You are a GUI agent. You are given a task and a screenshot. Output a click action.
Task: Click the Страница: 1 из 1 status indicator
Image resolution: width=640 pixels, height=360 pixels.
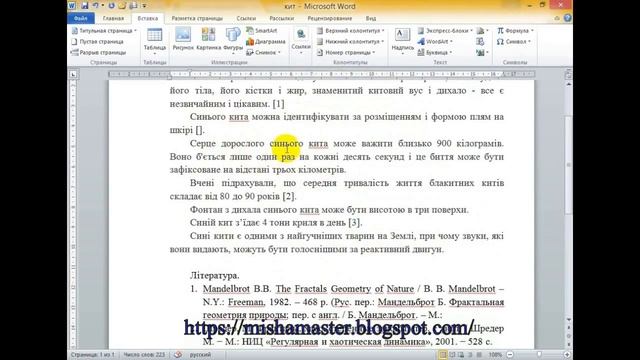tap(93, 355)
